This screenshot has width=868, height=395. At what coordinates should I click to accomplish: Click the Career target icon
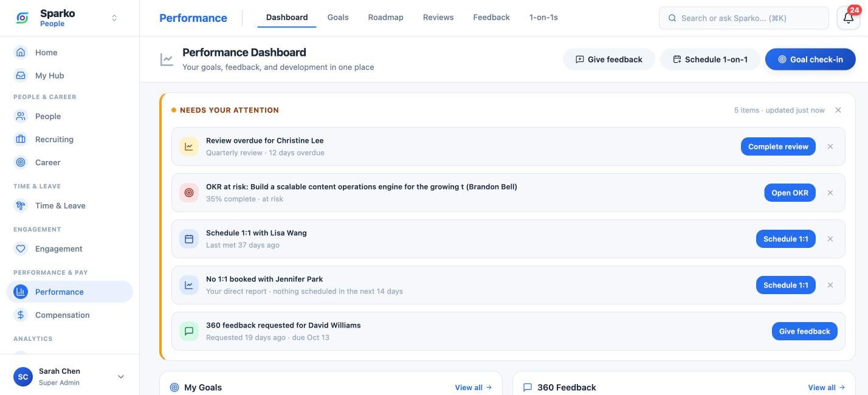(21, 162)
